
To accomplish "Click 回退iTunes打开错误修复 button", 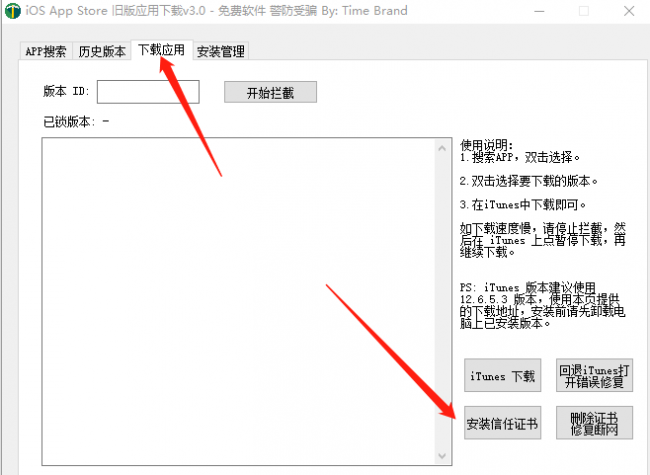I will point(594,376).
